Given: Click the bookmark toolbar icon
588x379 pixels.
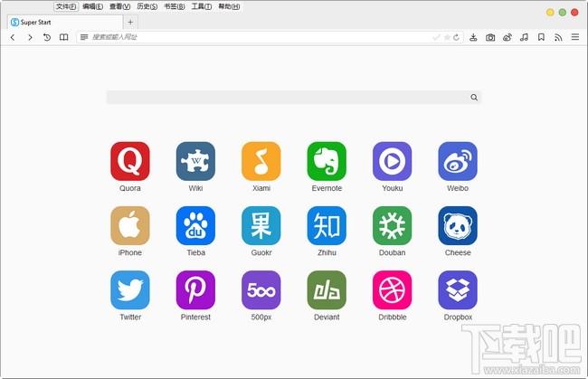Looking at the screenshot, I should [541, 37].
